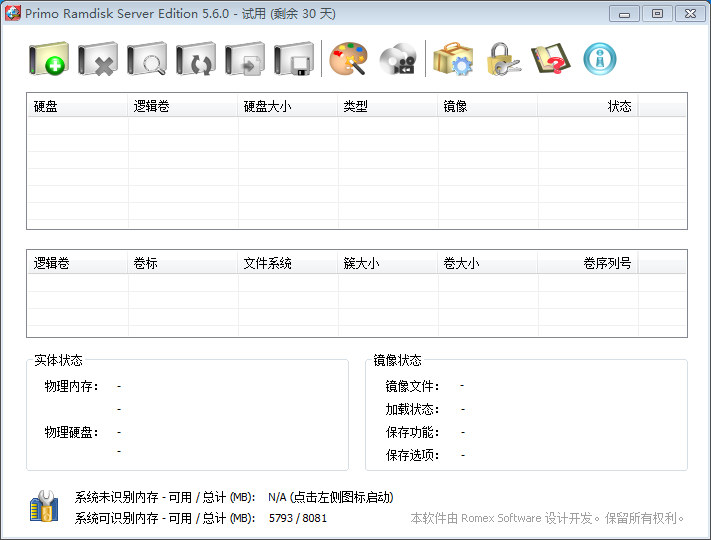Click the 保存功能 label

tap(412, 432)
